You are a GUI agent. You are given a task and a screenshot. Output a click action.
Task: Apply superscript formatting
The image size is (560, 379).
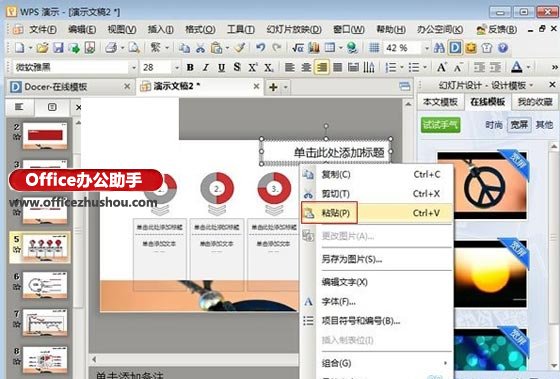click(x=253, y=67)
